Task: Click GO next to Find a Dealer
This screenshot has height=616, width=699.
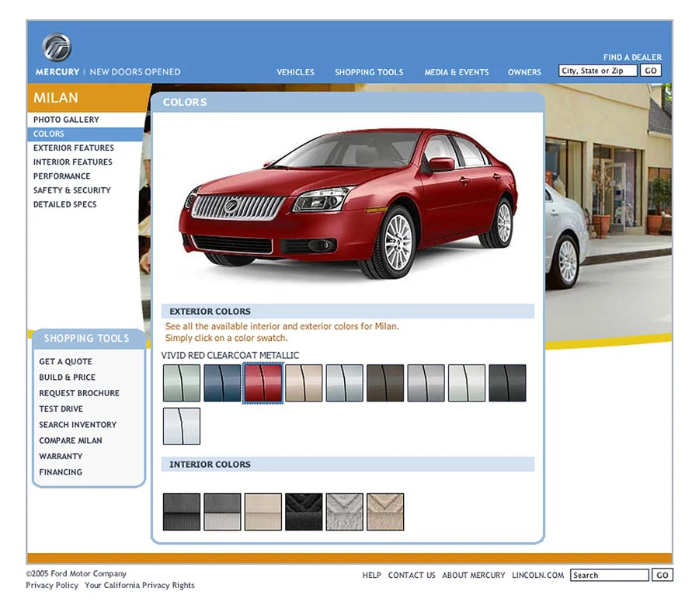Action: click(651, 71)
